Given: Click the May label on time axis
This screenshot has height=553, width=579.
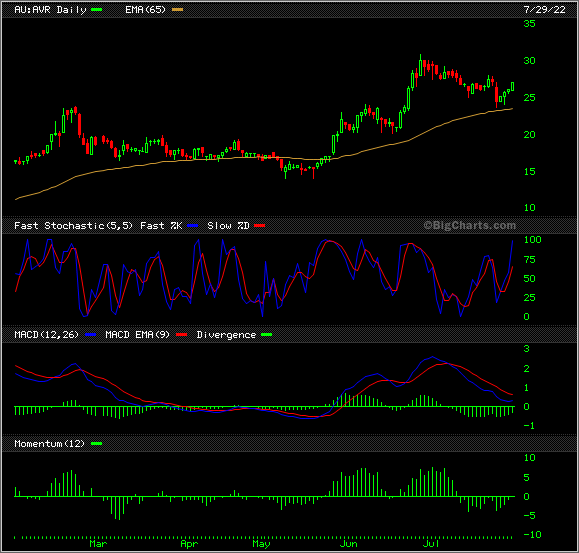Looking at the screenshot, I should tap(261, 543).
